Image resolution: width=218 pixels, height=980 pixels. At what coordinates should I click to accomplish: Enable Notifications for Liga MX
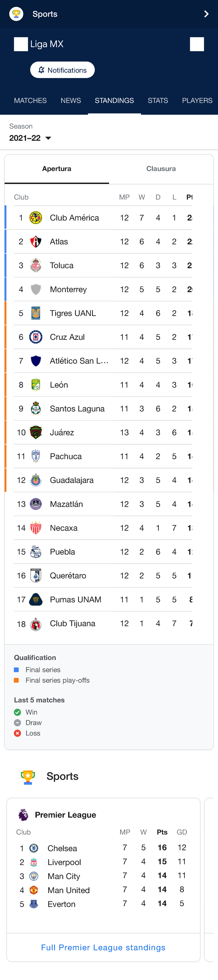click(x=62, y=70)
